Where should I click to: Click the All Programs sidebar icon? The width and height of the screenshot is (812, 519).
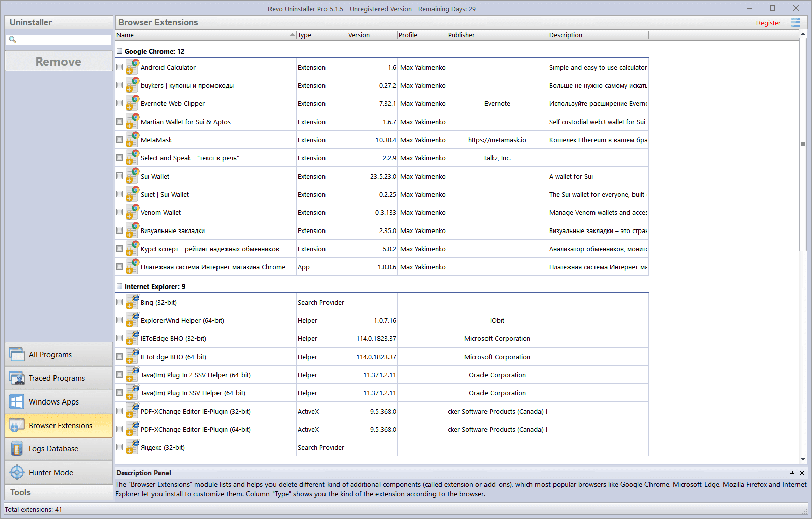point(17,354)
